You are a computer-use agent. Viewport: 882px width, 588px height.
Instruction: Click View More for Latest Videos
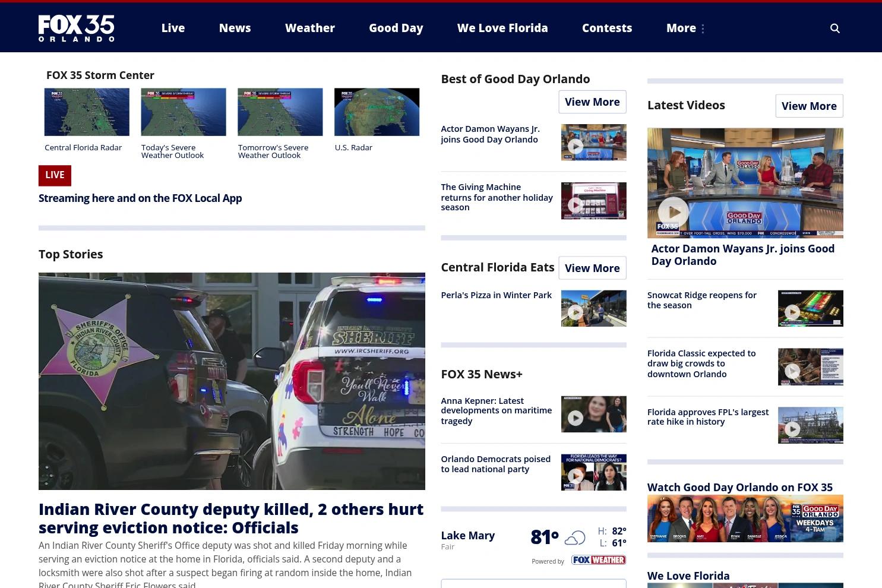[x=809, y=106]
